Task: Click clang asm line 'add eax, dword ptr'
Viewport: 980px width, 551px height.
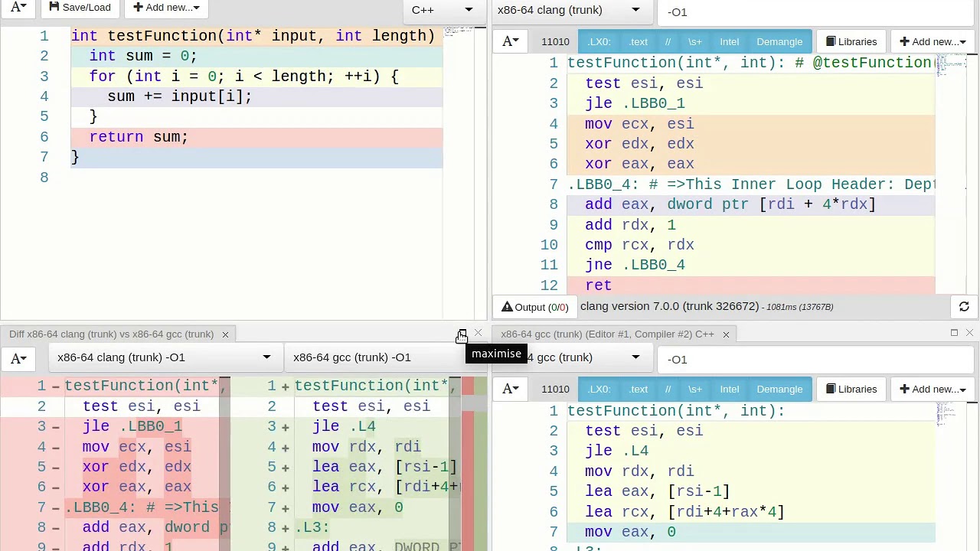Action: tap(730, 204)
